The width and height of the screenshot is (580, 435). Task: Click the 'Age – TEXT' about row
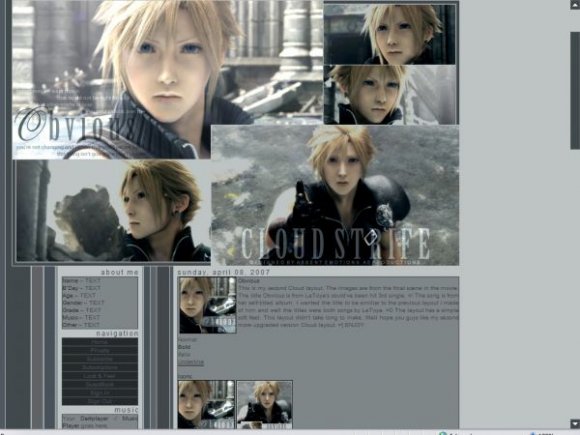click(x=79, y=296)
